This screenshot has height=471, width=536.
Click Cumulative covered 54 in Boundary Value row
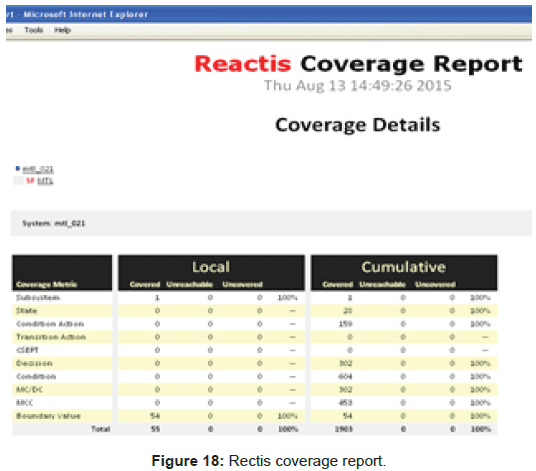pyautogui.click(x=348, y=416)
